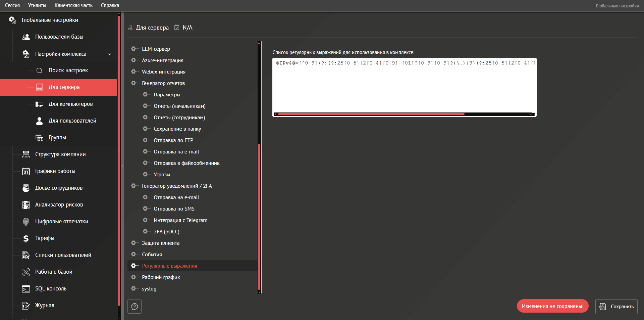Open Database users via its people icon
This screenshot has width=644, height=320.
[26, 37]
